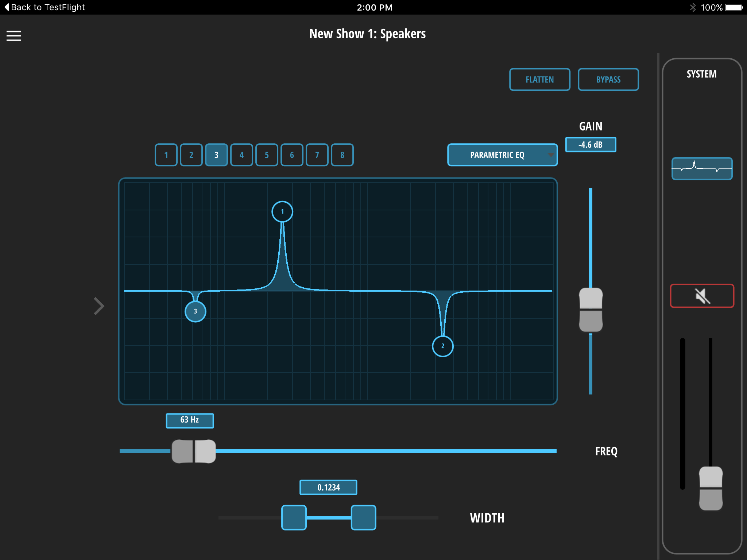The image size is (747, 560).
Task: Mute the system output
Action: [x=702, y=296]
